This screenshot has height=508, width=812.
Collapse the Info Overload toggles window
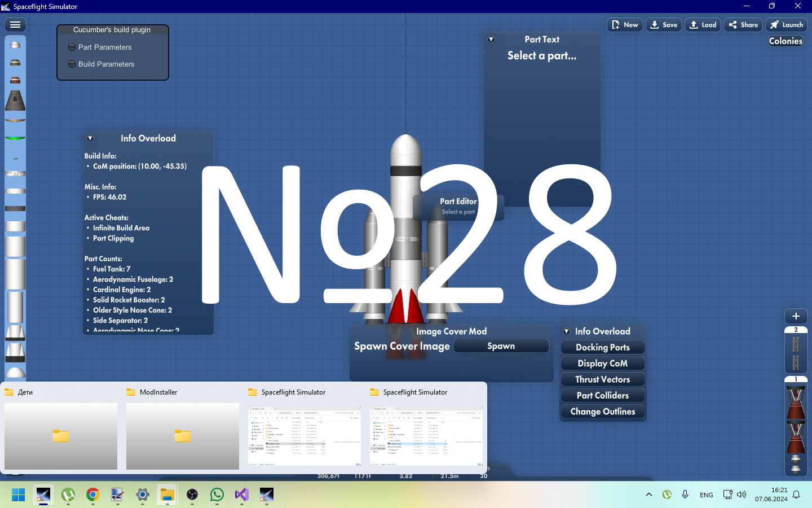tap(567, 331)
